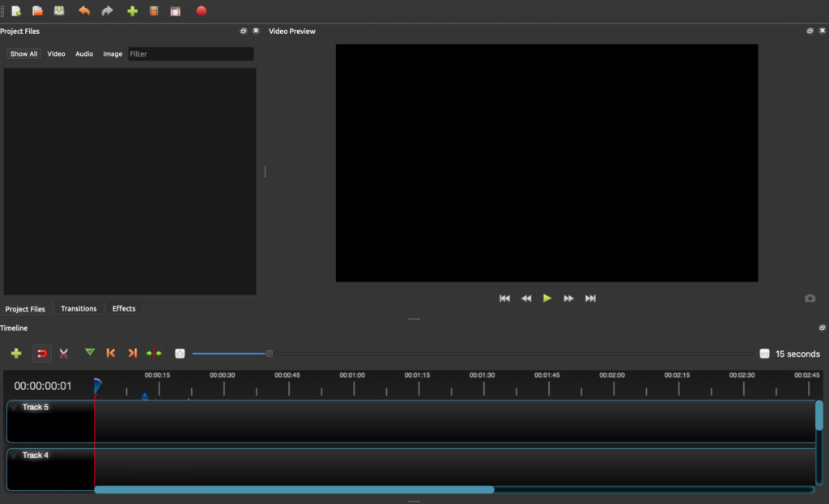Filter project files by Audio
The image size is (829, 504).
(84, 54)
